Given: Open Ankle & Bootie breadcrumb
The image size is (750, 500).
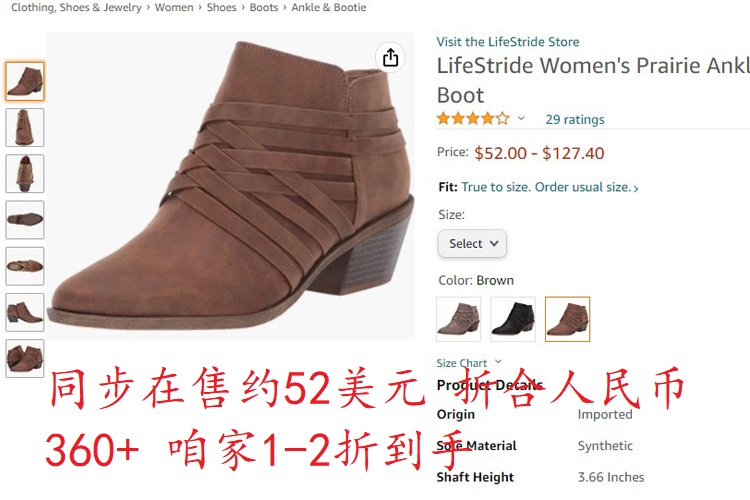Looking at the screenshot, I should pyautogui.click(x=329, y=7).
